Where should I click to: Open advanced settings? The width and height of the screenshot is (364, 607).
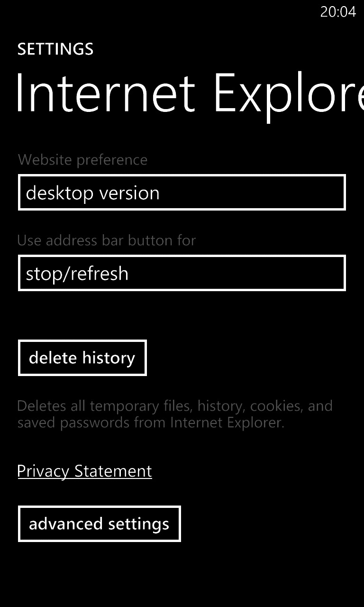pos(99,524)
